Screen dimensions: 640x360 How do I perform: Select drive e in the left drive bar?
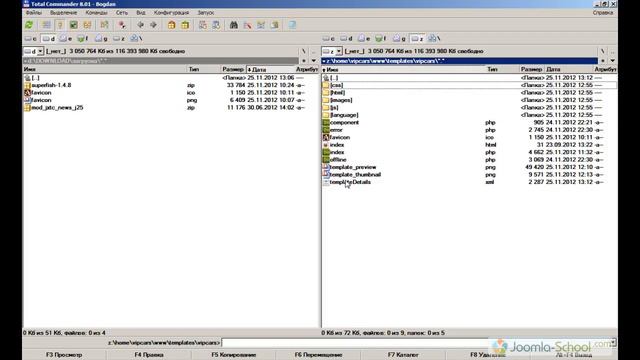click(x=66, y=38)
